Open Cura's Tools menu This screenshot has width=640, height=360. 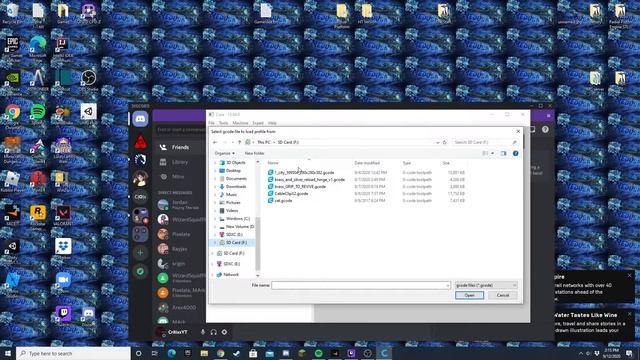pyautogui.click(x=223, y=123)
